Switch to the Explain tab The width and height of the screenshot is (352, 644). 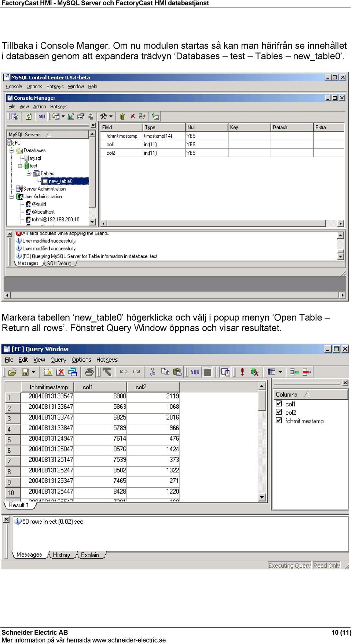pyautogui.click(x=90, y=555)
